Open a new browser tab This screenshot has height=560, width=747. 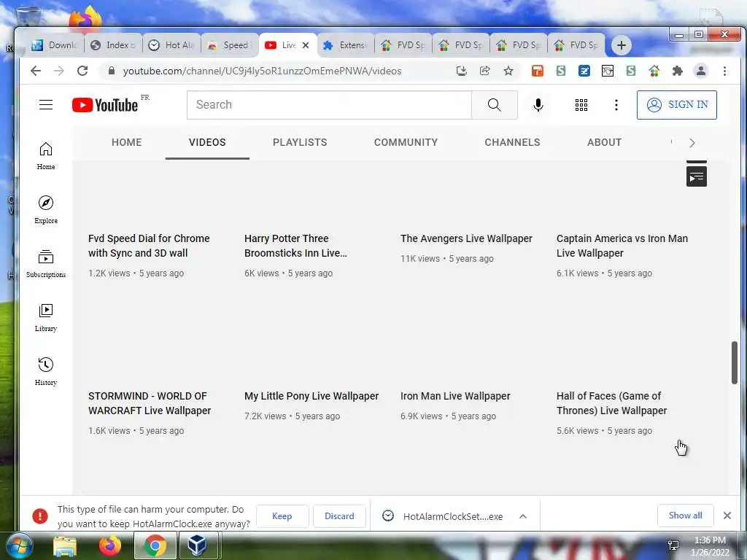(622, 45)
